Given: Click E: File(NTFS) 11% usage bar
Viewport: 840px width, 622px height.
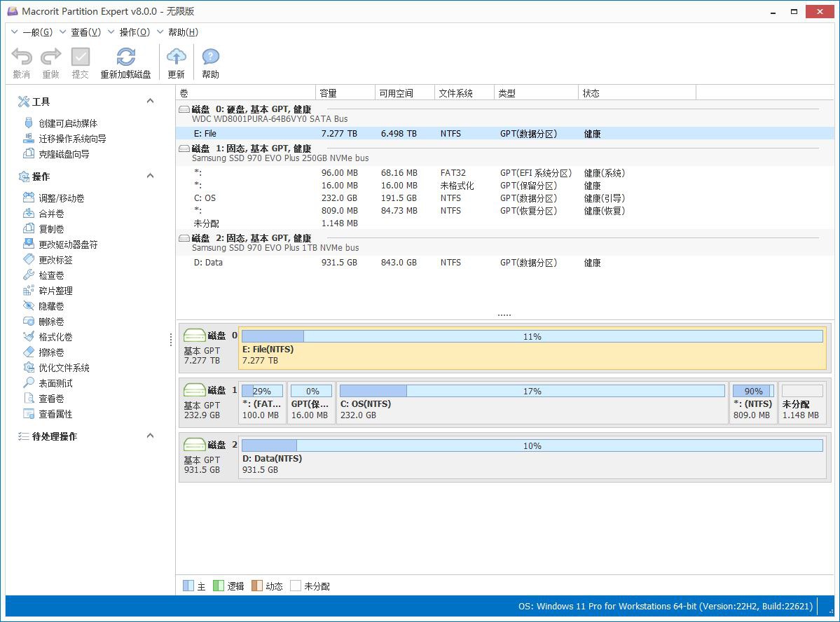Looking at the screenshot, I should 532,336.
